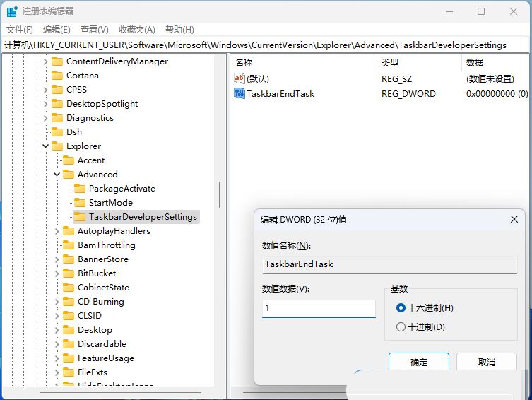Screen dimensions: 532x400
Task: Click the Cortana folder icon
Action: [x=57, y=76]
